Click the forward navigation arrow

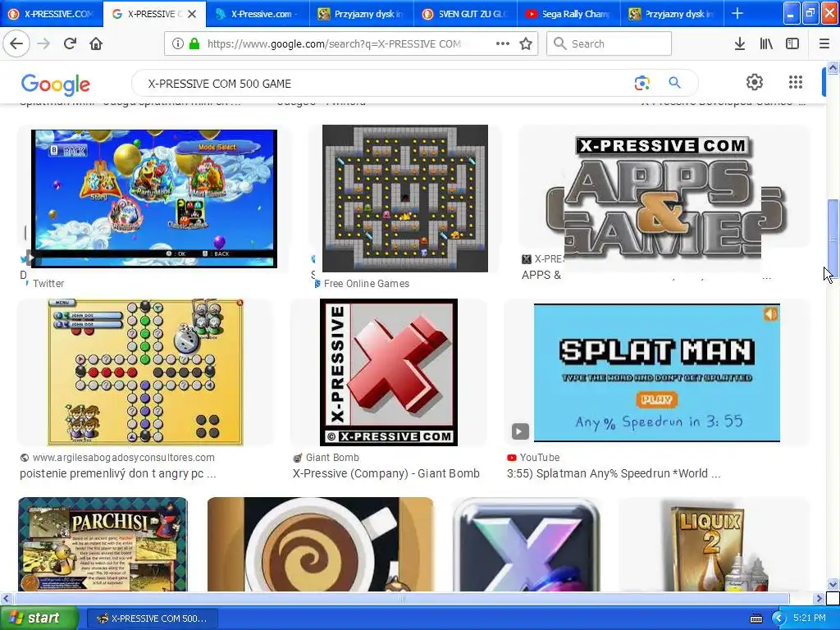(44, 44)
